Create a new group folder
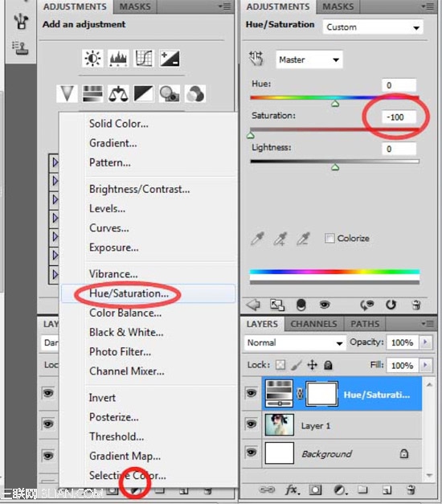The height and width of the screenshot is (504, 442). [362, 490]
